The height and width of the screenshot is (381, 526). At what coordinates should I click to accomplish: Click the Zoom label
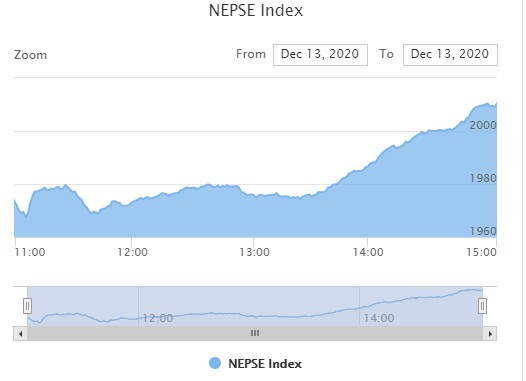31,55
